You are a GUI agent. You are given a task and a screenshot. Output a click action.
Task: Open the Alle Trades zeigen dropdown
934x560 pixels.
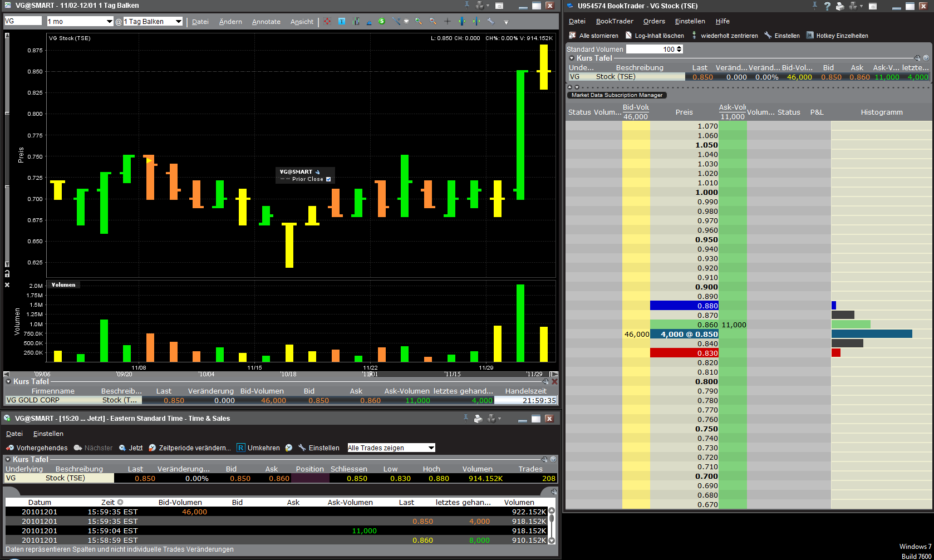pyautogui.click(x=391, y=447)
